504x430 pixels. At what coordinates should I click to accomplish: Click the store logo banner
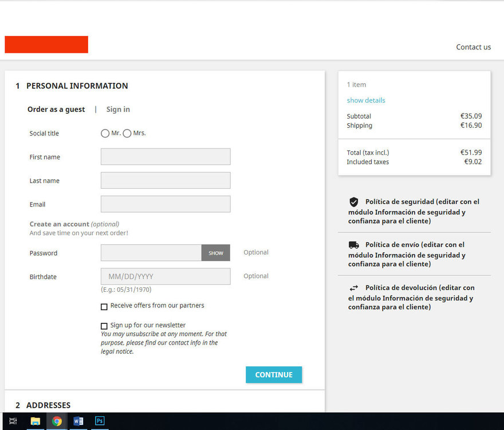[x=46, y=44]
